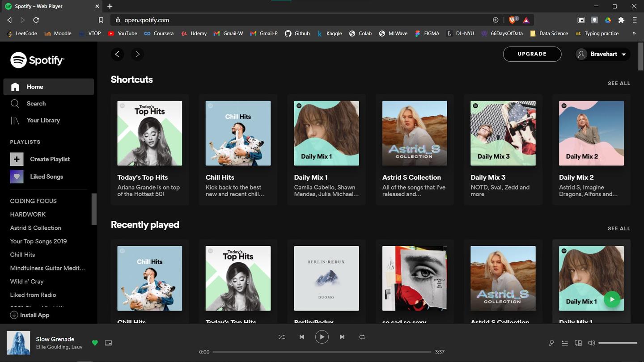Open a new browser tab
Viewport: 644px width, 362px height.
coord(110,6)
